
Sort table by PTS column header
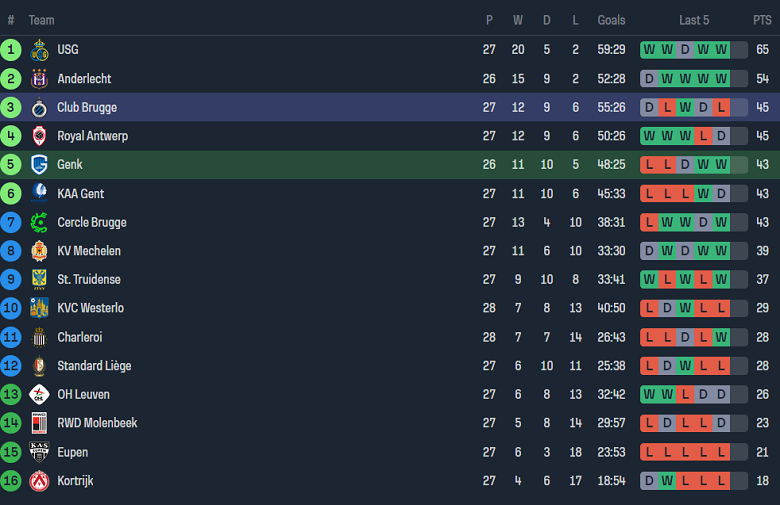[x=762, y=20]
